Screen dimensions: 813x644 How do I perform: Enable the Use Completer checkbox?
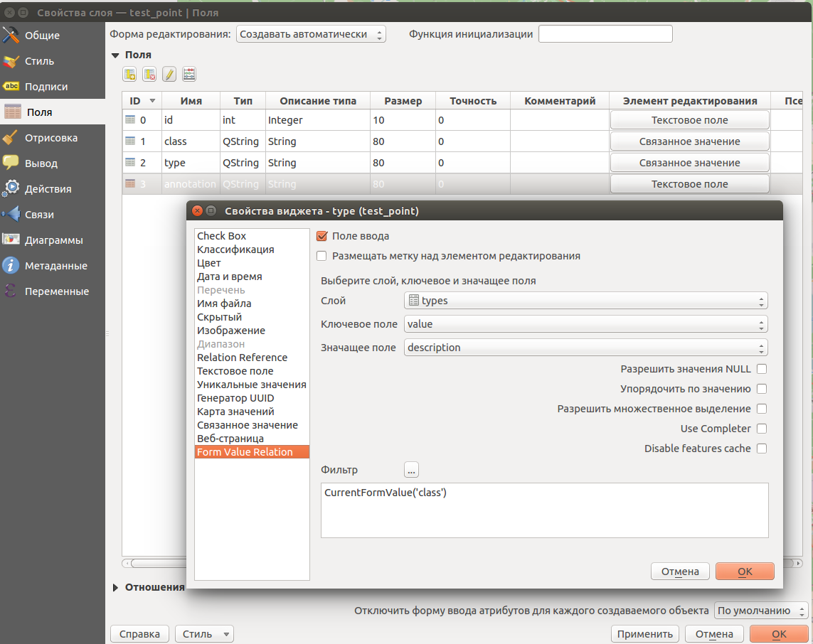point(761,429)
